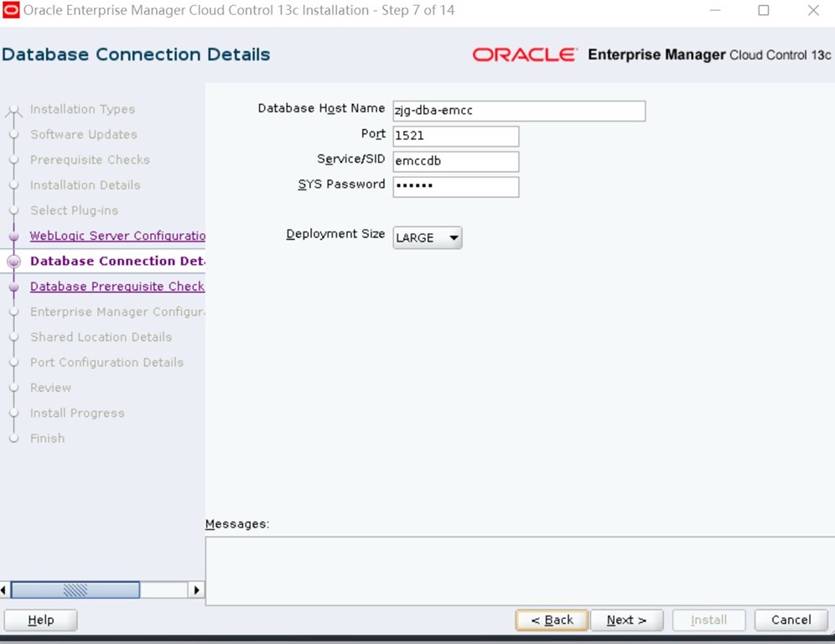
Task: Click the SYS Password field
Action: (455, 186)
